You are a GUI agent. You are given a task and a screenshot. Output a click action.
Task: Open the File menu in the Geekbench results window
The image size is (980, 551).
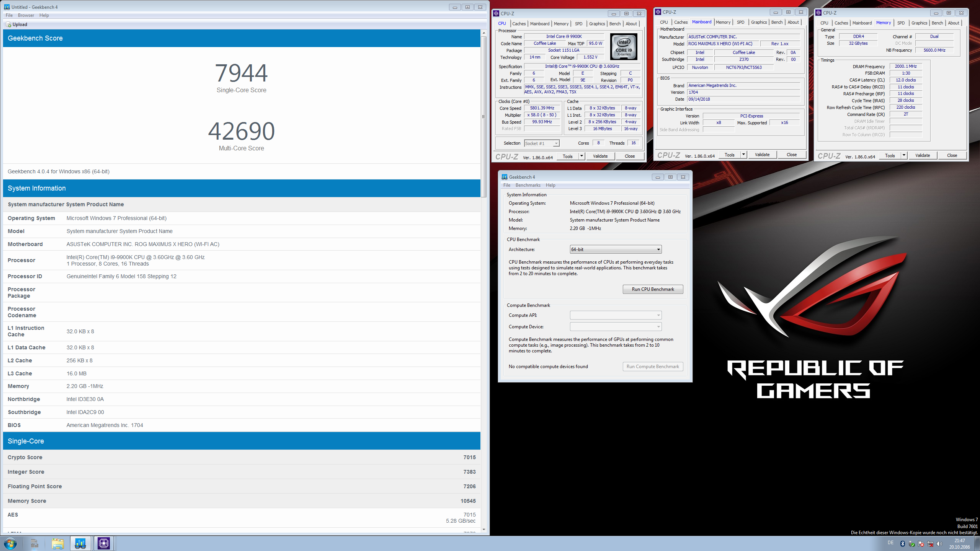pyautogui.click(x=9, y=15)
